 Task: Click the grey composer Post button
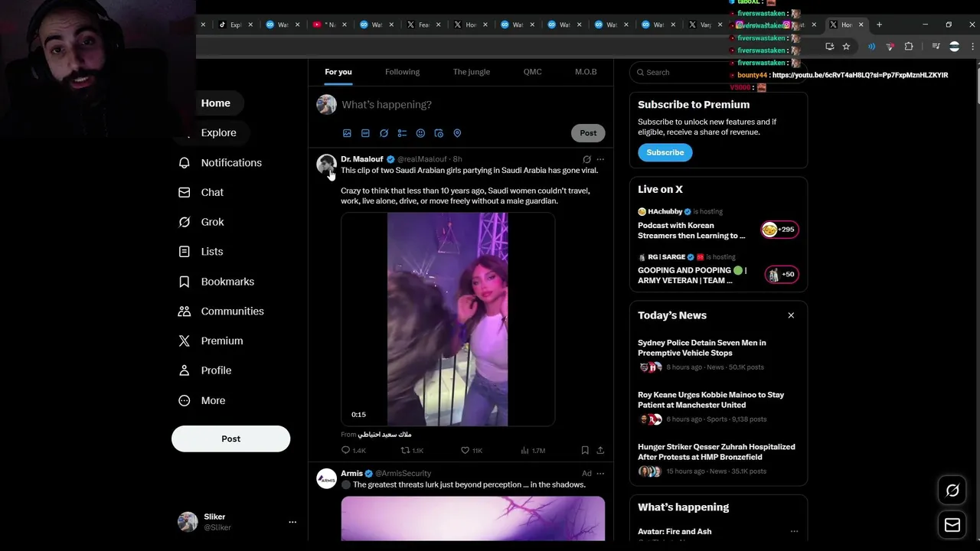tap(588, 133)
